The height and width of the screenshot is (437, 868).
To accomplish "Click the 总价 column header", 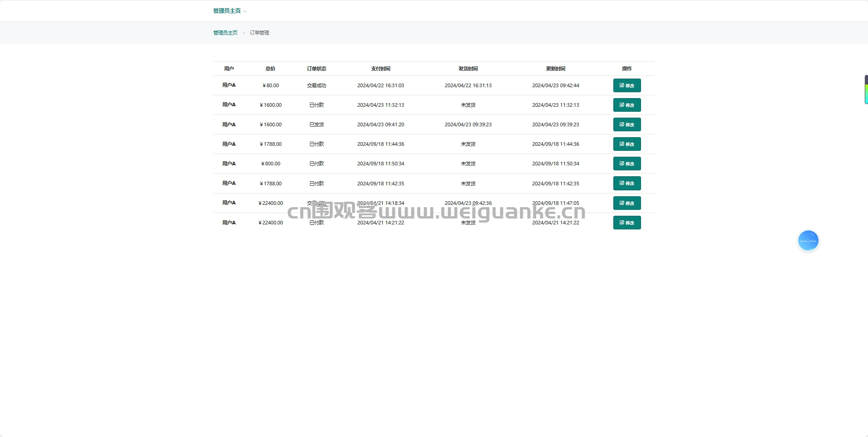I will 271,69.
